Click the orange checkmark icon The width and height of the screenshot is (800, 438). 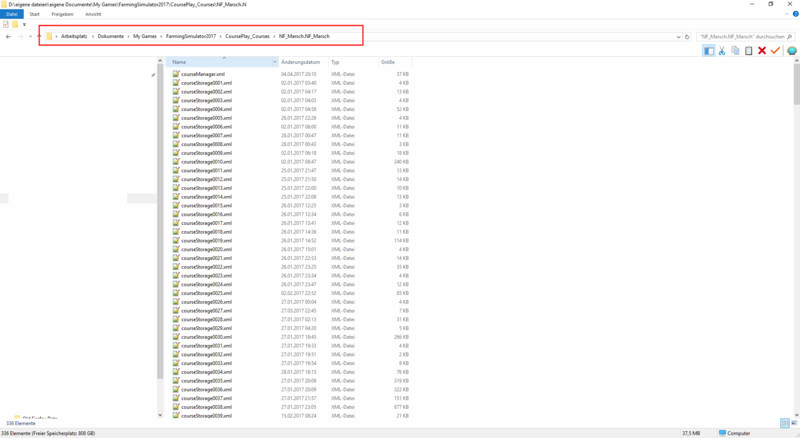pos(776,50)
